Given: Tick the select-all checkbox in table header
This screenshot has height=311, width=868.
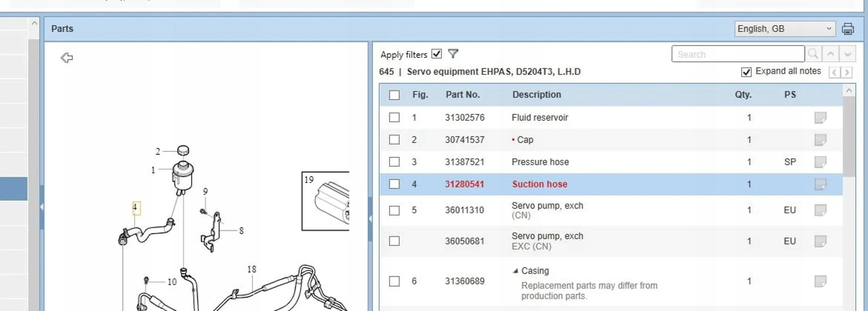Looking at the screenshot, I should coord(394,95).
